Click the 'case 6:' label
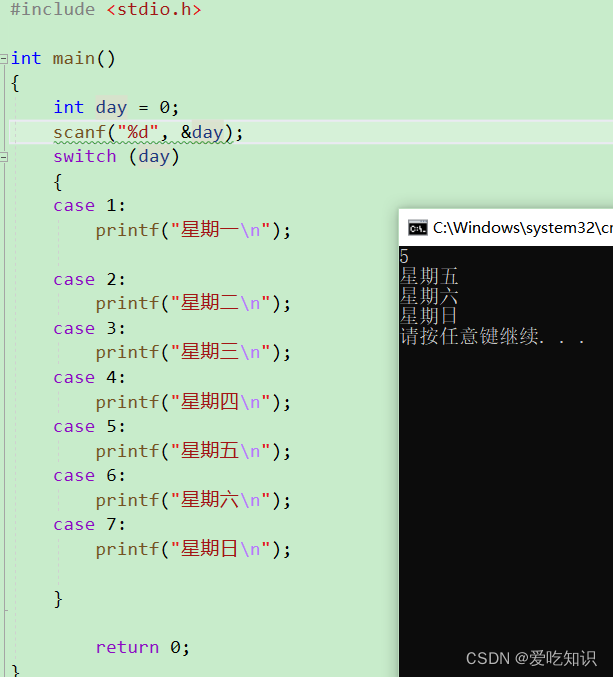The width and height of the screenshot is (613, 677). tap(89, 475)
